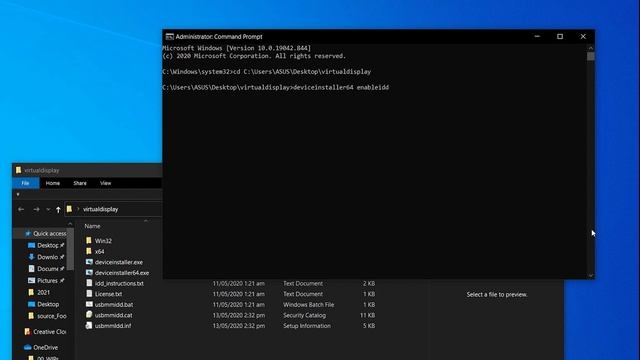Viewport: 640px width, 360px height.
Task: Open the View ribbon tab
Action: pyautogui.click(x=105, y=183)
